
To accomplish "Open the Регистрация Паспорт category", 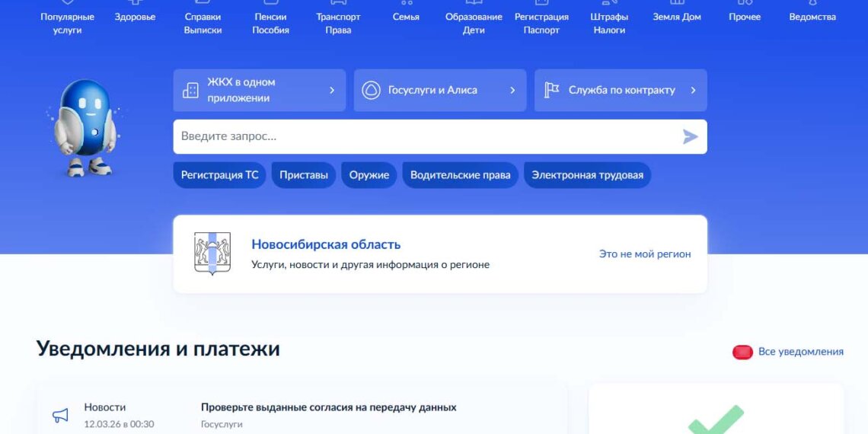I will tap(541, 24).
